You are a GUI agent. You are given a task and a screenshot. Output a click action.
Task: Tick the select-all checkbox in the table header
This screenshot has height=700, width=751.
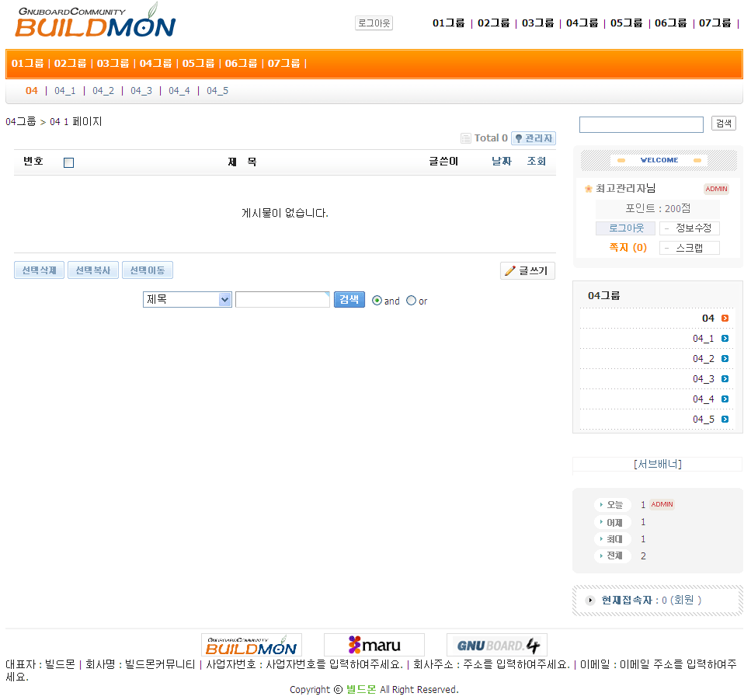tap(68, 162)
